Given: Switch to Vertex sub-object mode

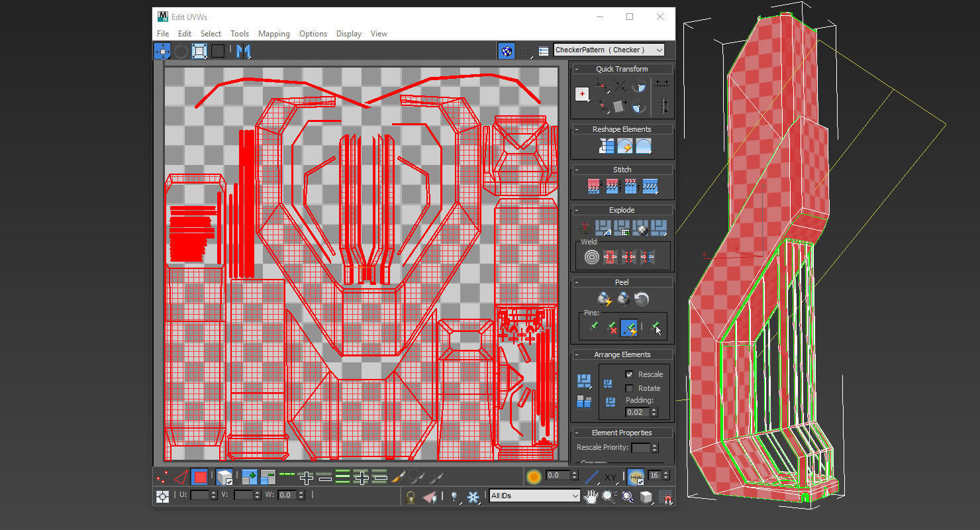Looking at the screenshot, I should [x=162, y=476].
